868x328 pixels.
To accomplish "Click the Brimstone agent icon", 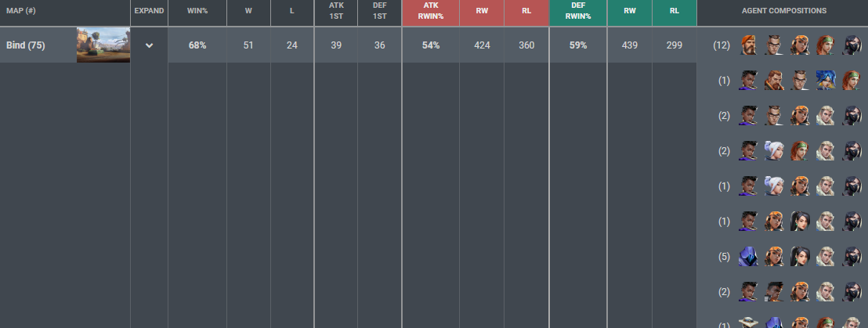I will (x=748, y=45).
